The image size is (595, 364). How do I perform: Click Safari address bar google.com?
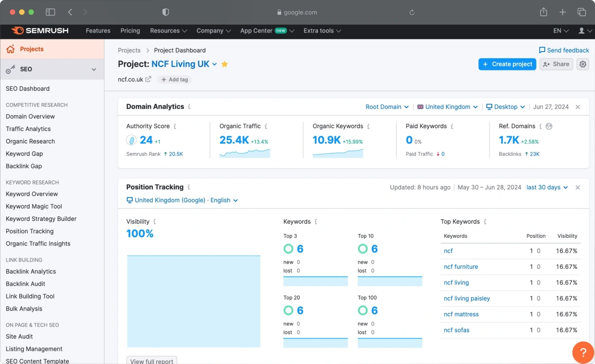[x=297, y=13]
